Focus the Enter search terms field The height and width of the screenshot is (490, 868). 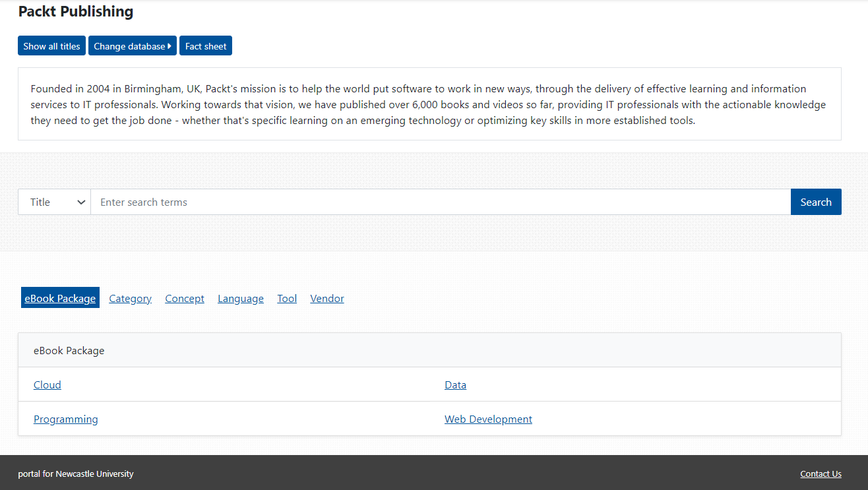[440, 202]
